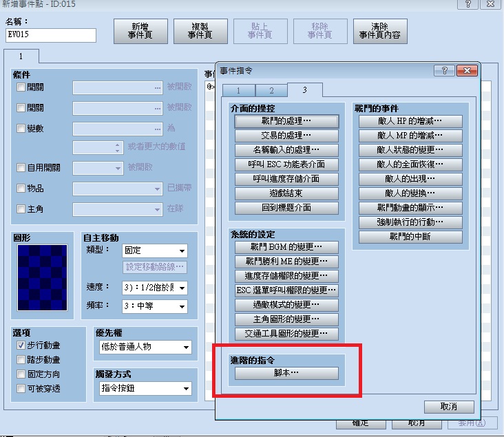Image resolution: width=504 pixels, height=437 pixels.
Task: Open the 優先權 priority dropdown
Action: (145, 347)
